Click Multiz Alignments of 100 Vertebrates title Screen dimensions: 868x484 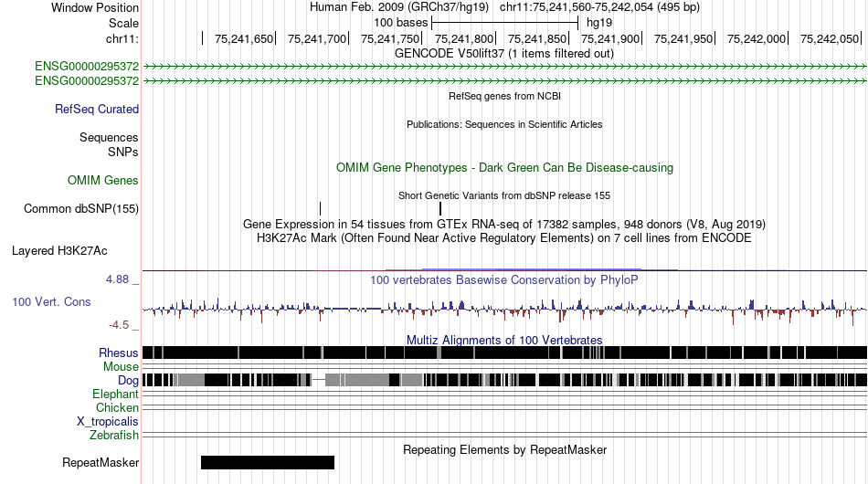click(x=504, y=340)
